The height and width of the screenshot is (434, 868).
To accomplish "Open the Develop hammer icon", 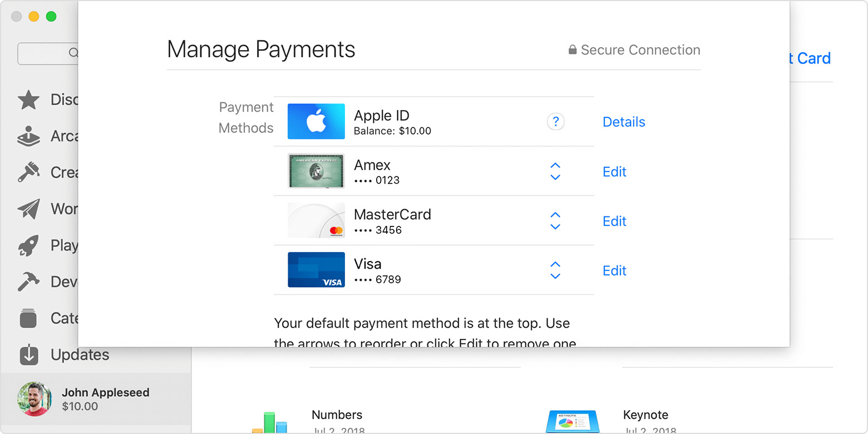I will click(27, 282).
